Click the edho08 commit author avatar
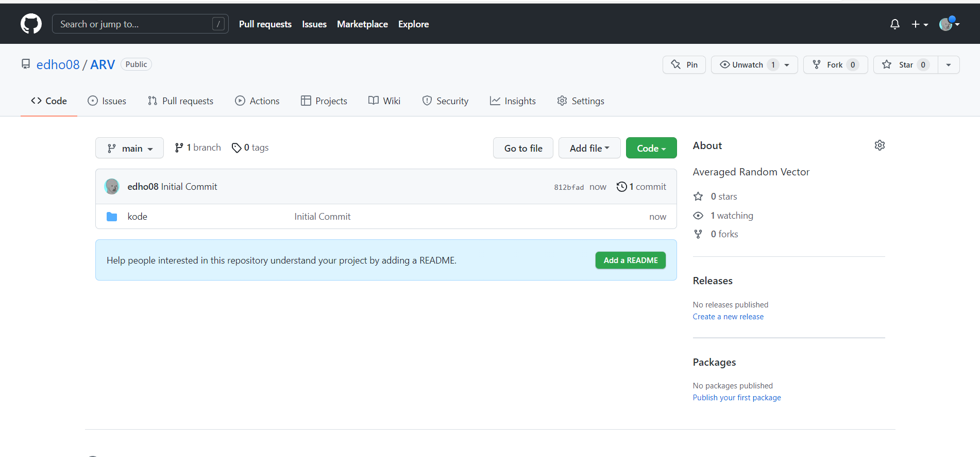The width and height of the screenshot is (980, 457). (x=112, y=187)
